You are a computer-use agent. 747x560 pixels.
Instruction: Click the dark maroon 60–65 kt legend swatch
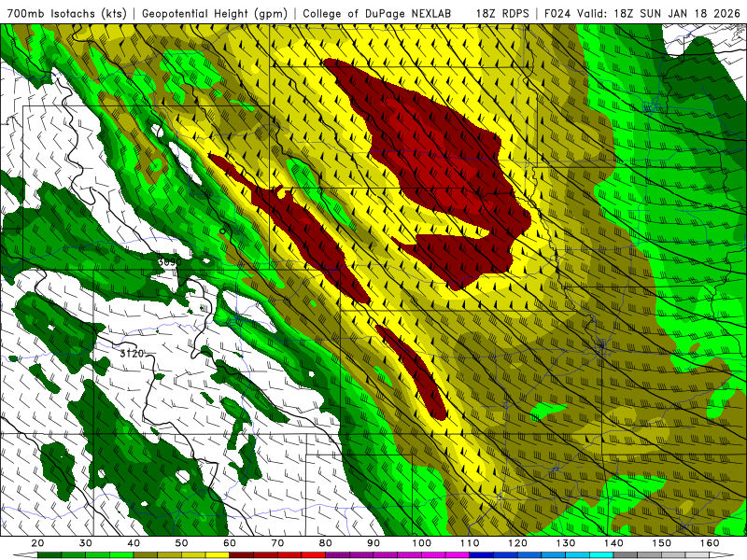point(242,555)
